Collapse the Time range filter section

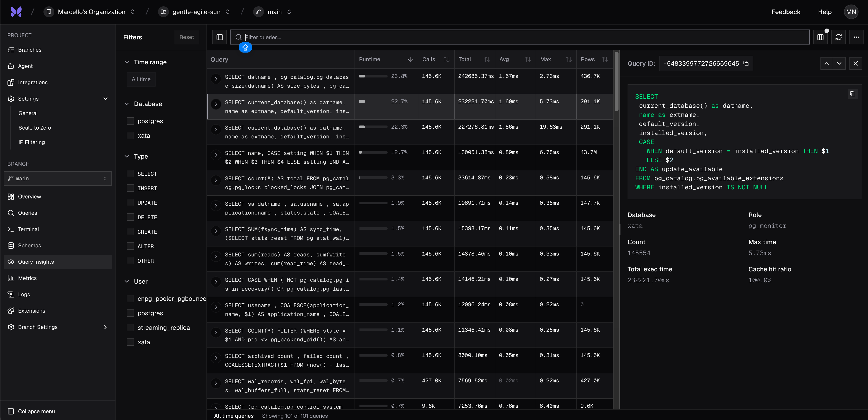click(127, 62)
